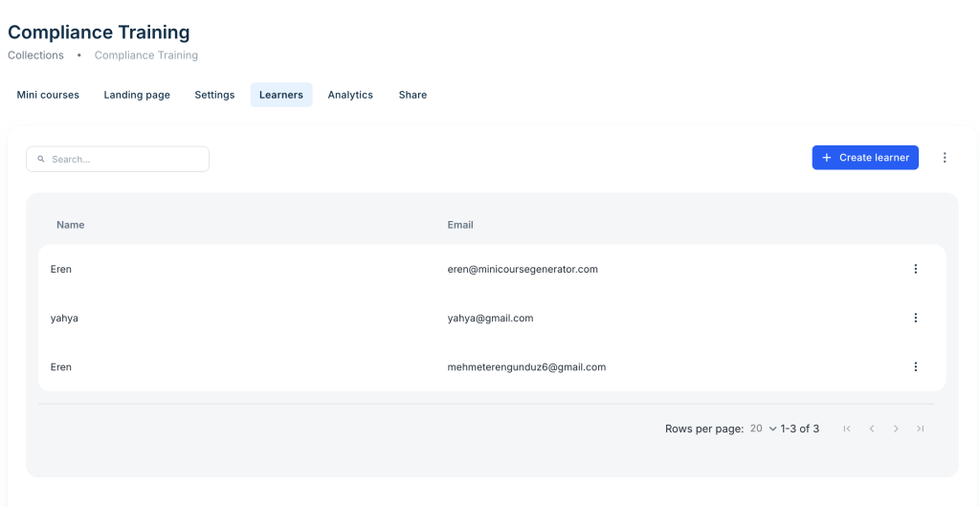Jump to the last page of learners
This screenshot has width=980, height=507.
(x=920, y=429)
